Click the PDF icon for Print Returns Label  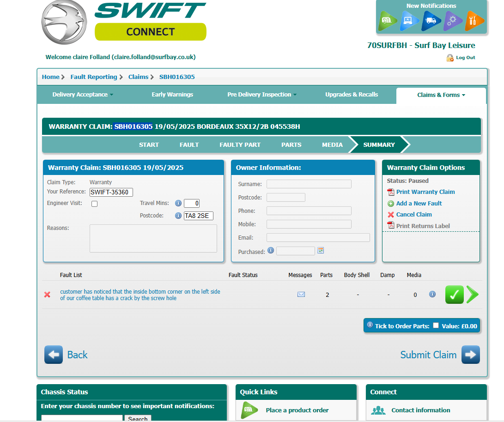pyautogui.click(x=391, y=225)
